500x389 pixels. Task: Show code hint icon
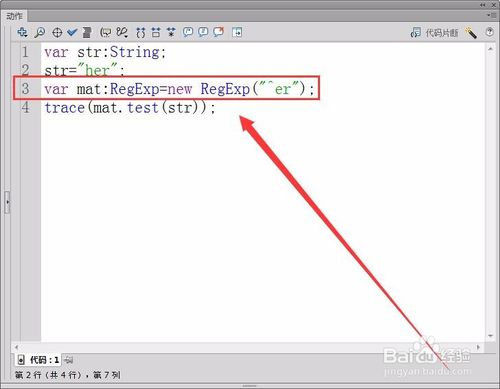click(106, 32)
